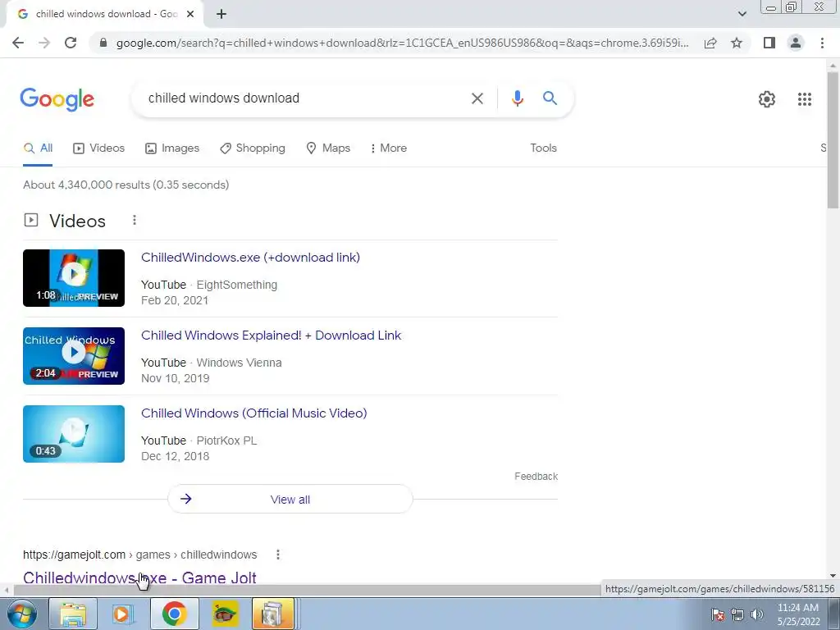Open the volume speaker tray icon

pyautogui.click(x=756, y=614)
